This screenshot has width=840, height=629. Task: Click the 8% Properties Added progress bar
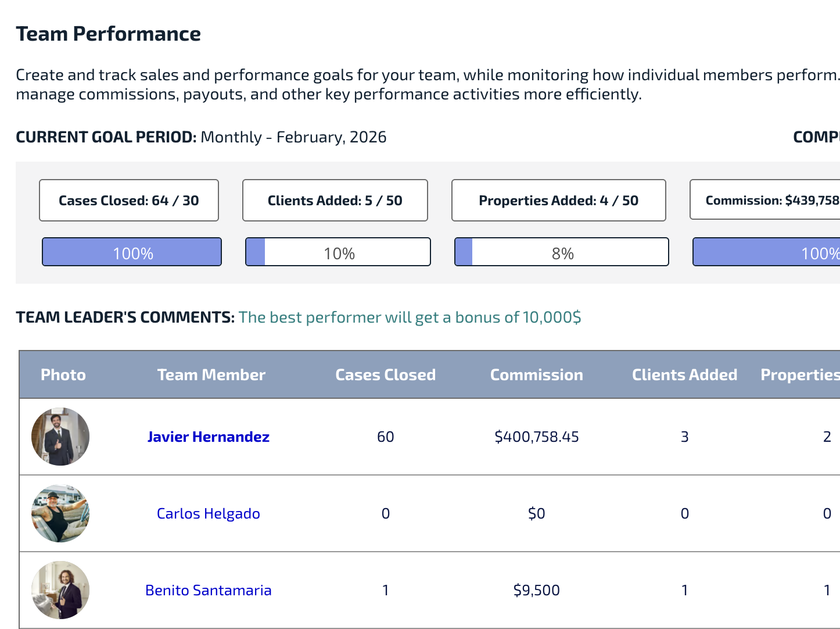(562, 252)
